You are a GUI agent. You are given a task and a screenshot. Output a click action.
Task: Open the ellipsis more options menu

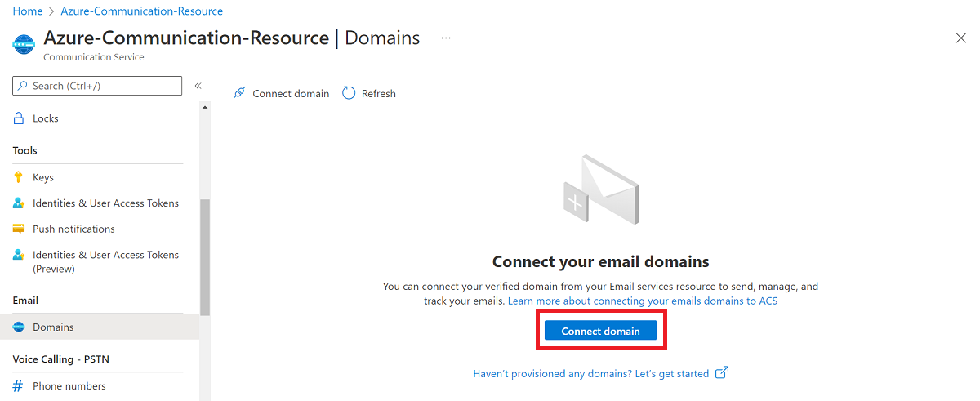446,38
